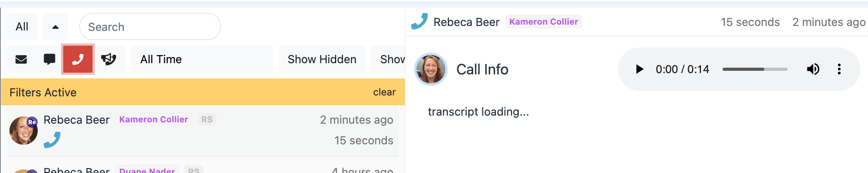868x173 pixels.
Task: Open the All Time date range dropdown
Action: pyautogui.click(x=202, y=59)
